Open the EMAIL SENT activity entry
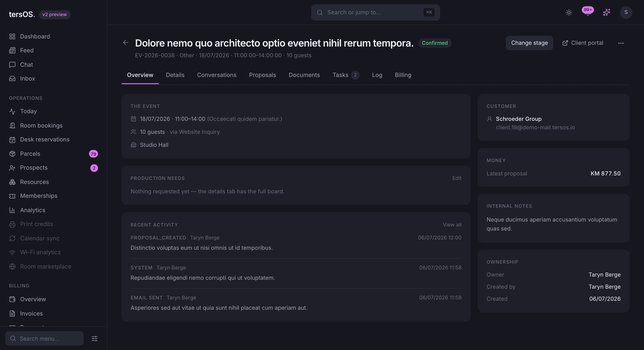644x350 pixels. coord(296,303)
